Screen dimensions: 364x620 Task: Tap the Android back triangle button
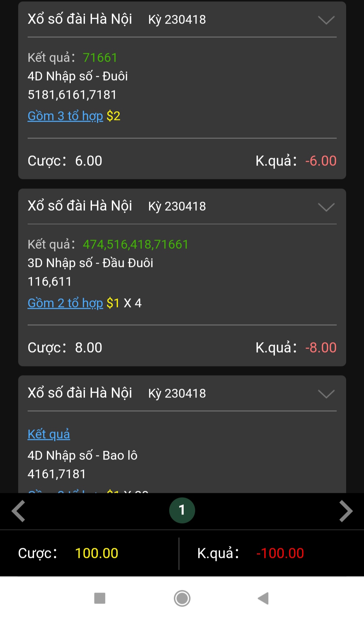tap(263, 598)
